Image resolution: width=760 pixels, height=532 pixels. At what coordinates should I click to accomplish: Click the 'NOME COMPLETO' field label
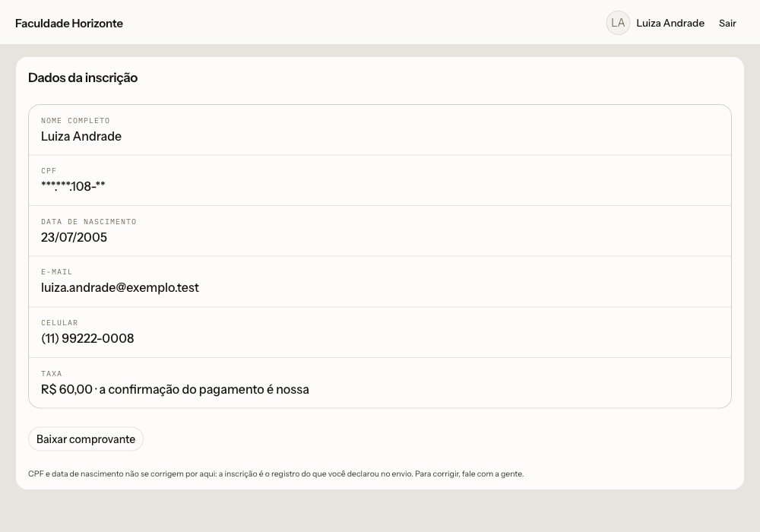[75, 121]
